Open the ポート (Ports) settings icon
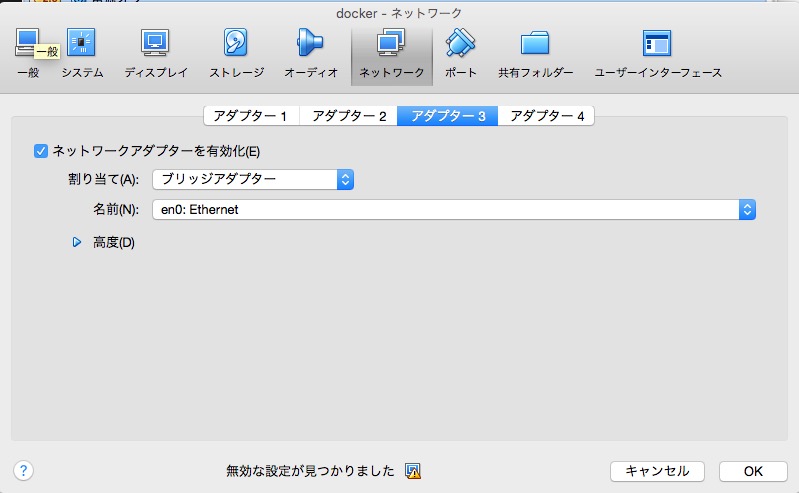 [460, 54]
